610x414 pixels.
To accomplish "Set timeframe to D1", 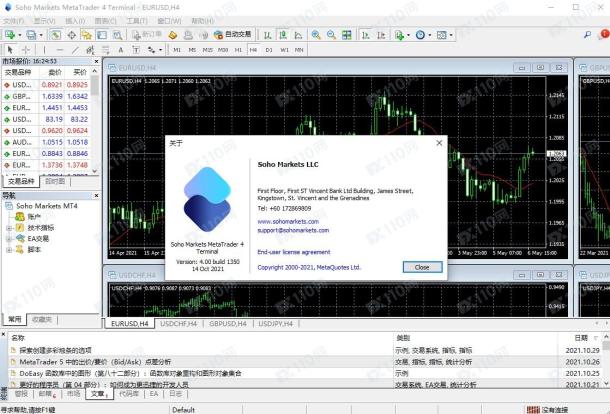I will (x=269, y=50).
